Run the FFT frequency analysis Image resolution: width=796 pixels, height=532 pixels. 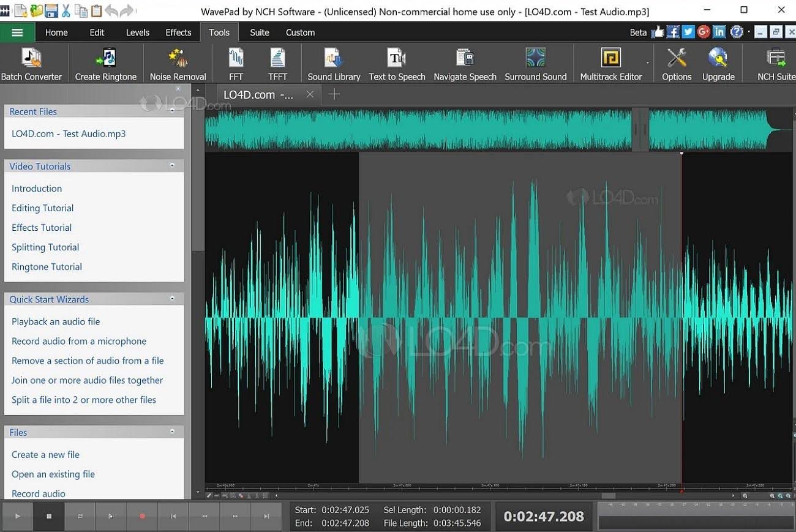[x=236, y=64]
